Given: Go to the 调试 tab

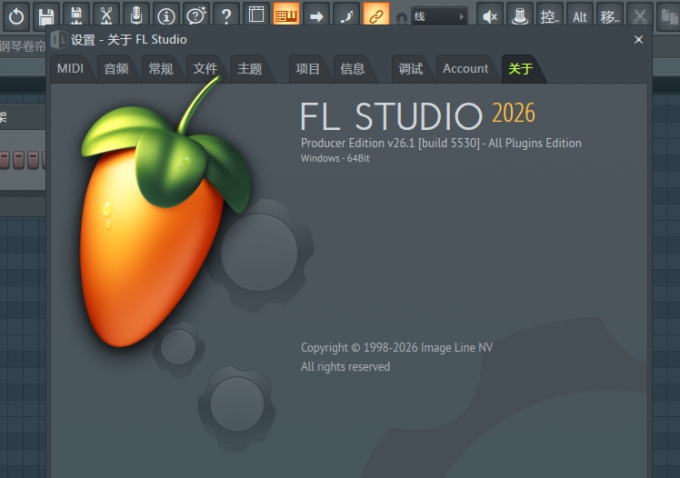Looking at the screenshot, I should tap(411, 69).
